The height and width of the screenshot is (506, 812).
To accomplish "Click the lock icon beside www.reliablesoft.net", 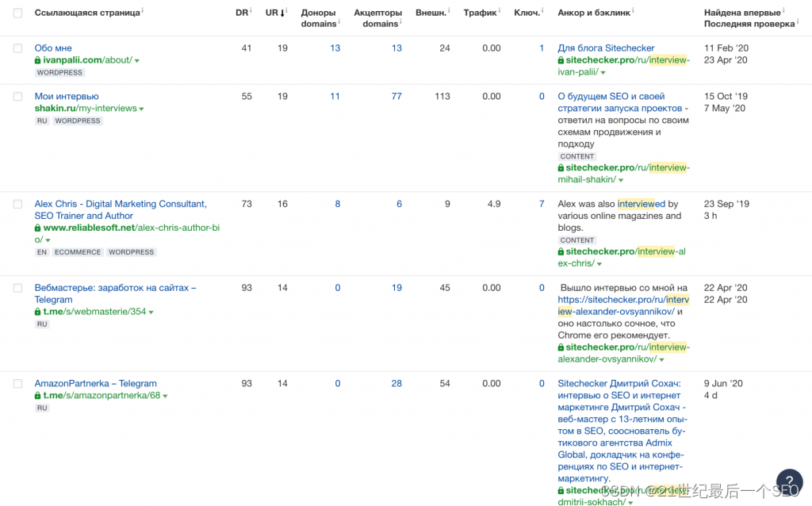I will [38, 228].
